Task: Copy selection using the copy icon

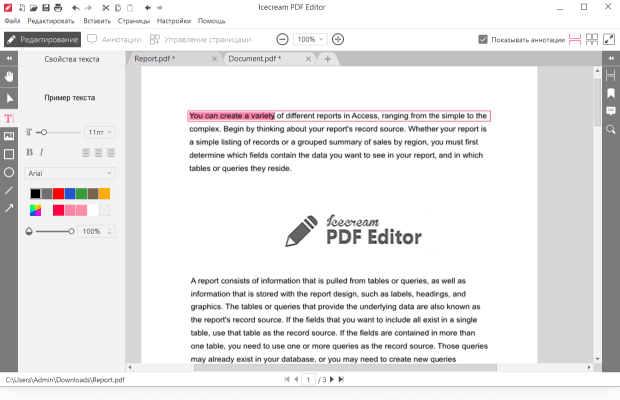Action: coord(118,8)
